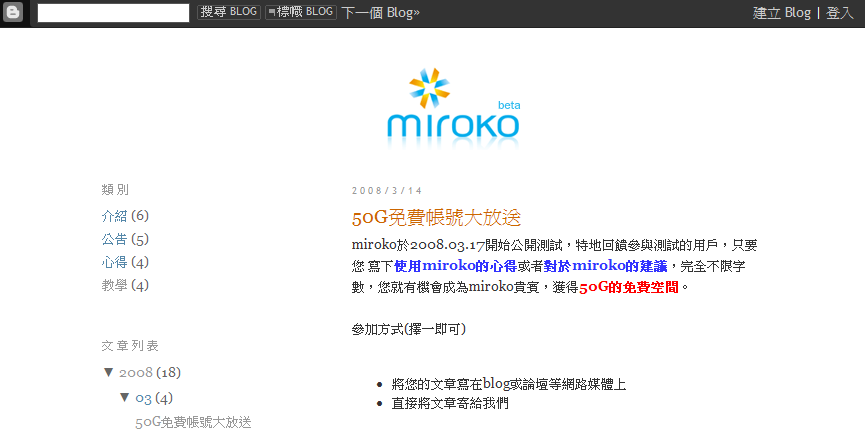The height and width of the screenshot is (436, 865).
Task: Click 登入 to sign in
Action: pyautogui.click(x=839, y=13)
